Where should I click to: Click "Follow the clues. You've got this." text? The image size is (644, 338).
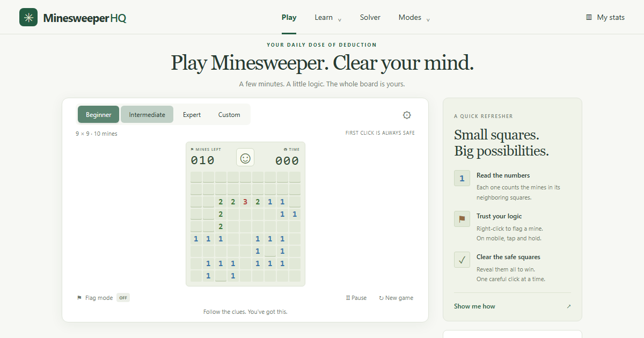point(245,312)
